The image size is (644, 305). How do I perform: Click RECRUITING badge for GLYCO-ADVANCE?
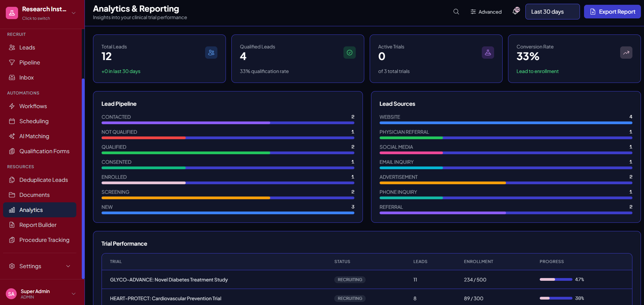point(350,279)
